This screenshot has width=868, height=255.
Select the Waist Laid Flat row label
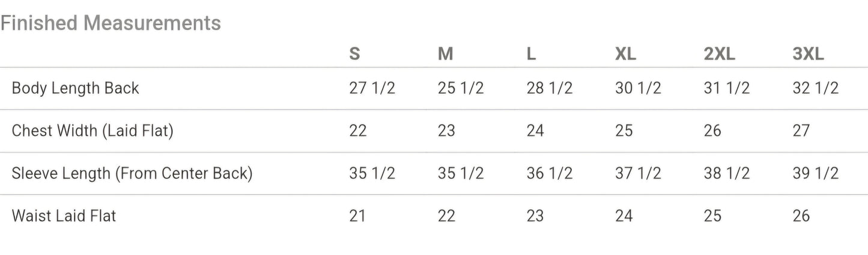coord(64,215)
